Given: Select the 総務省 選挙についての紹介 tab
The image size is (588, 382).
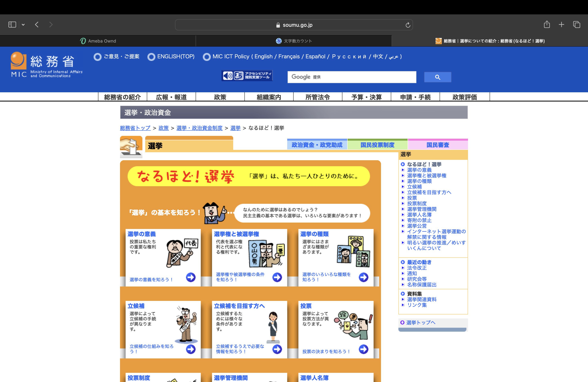Looking at the screenshot, I should pyautogui.click(x=490, y=41).
